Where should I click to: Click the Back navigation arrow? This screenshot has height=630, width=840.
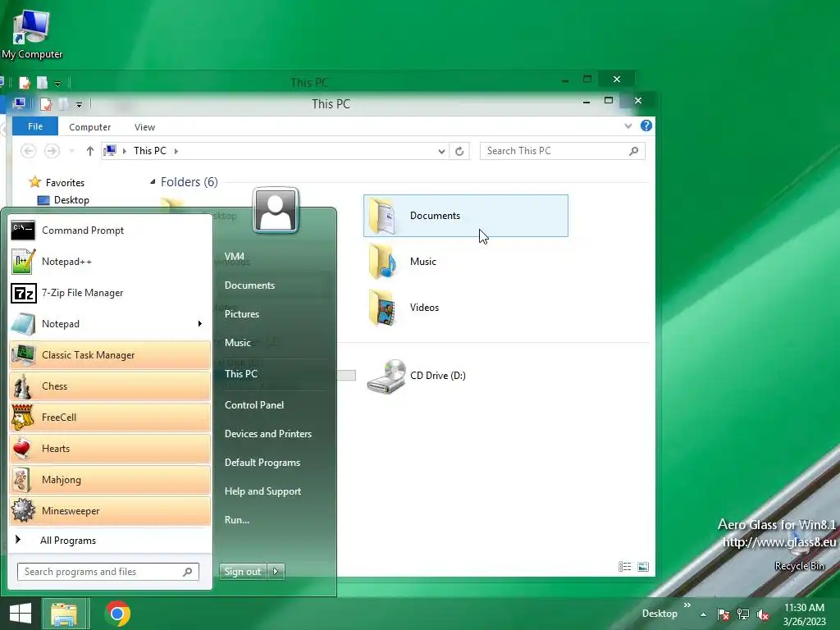click(x=29, y=151)
